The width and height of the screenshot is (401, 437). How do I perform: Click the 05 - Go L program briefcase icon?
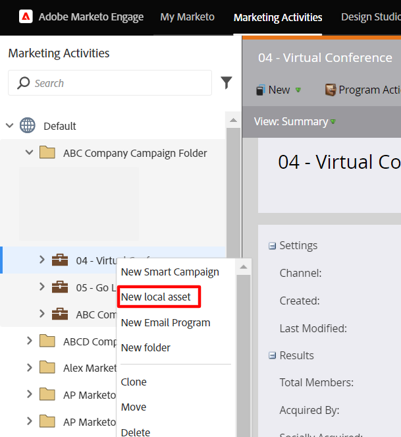60,287
